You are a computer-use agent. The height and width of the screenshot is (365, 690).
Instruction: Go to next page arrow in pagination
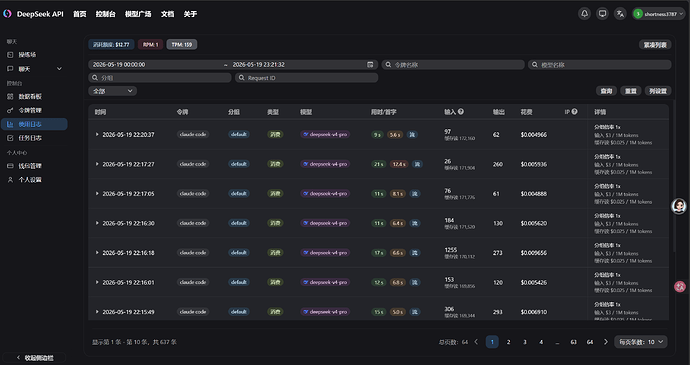tap(606, 342)
